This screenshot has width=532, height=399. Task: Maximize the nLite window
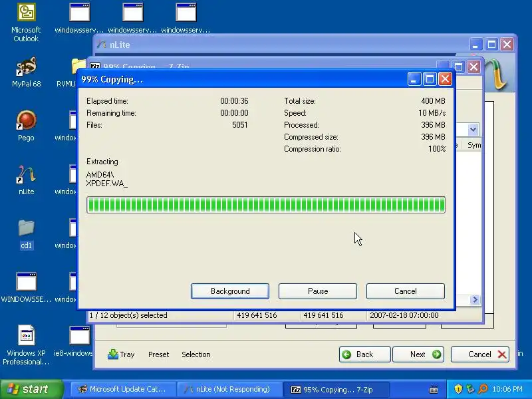point(491,45)
